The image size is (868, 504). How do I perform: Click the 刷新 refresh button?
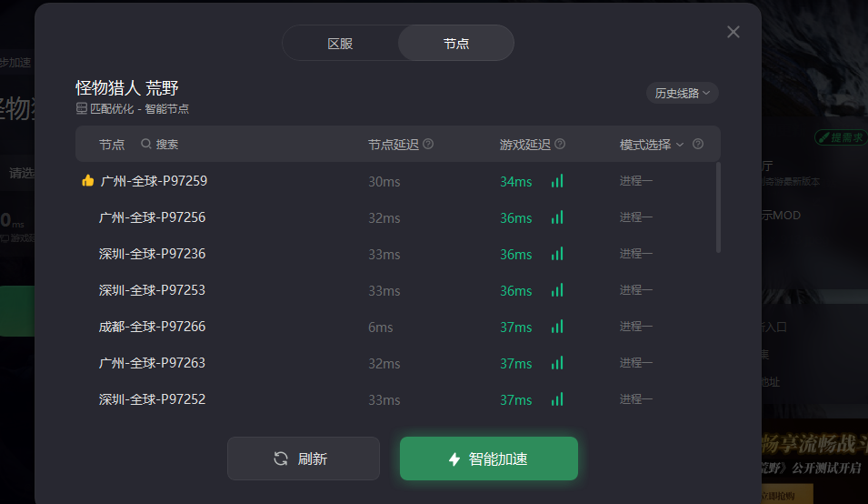point(304,459)
